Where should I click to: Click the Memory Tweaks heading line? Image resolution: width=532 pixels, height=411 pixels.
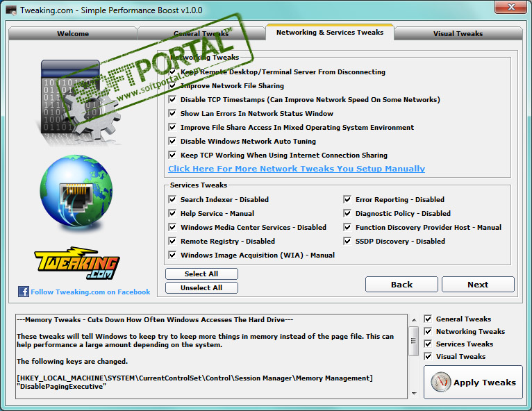tap(155, 319)
